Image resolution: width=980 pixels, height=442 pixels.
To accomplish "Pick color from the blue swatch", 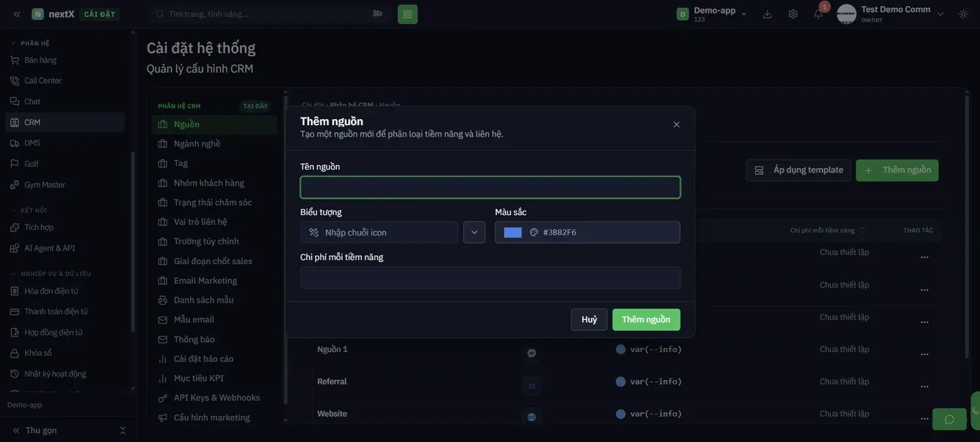I will coord(513,232).
